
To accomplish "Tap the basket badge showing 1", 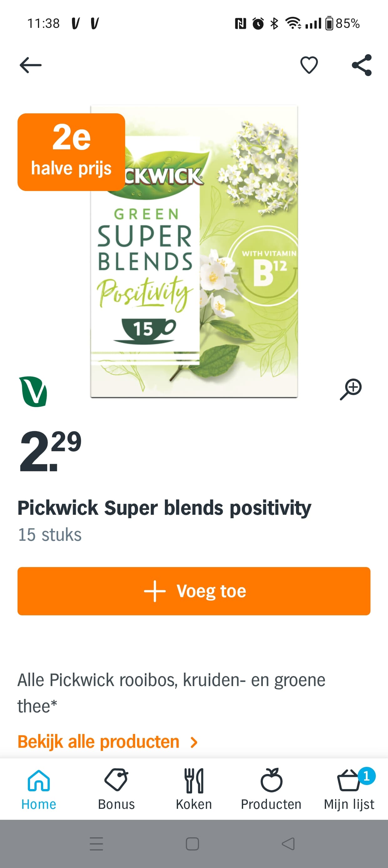I will coord(366,776).
